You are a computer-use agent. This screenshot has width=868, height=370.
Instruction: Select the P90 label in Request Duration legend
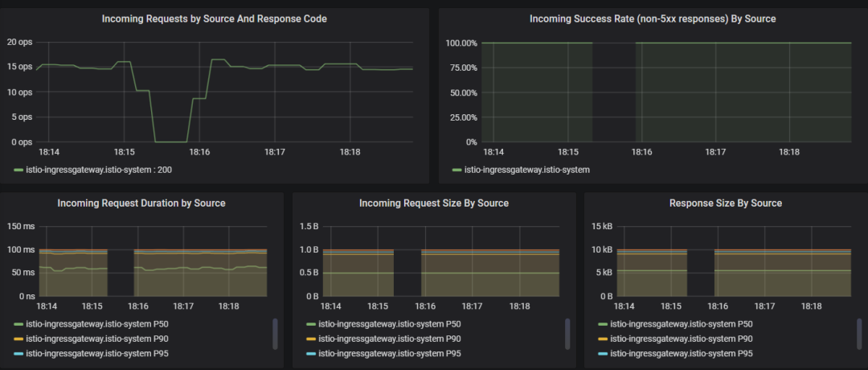point(97,339)
